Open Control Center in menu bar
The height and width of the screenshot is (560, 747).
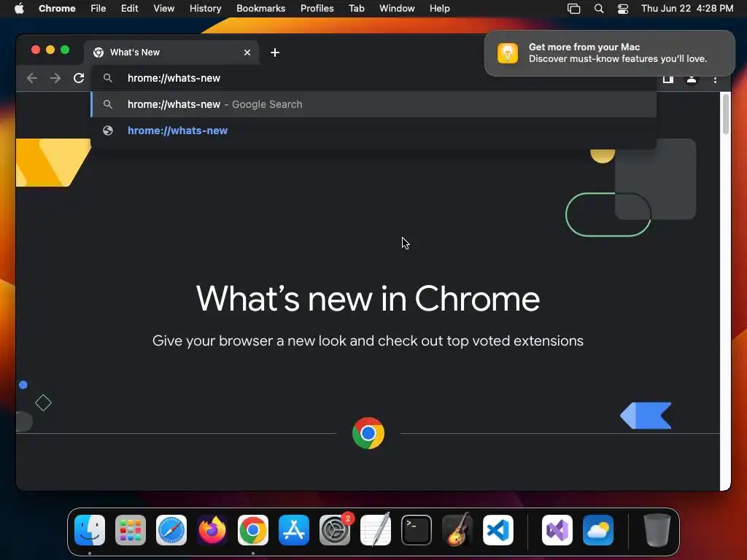[x=623, y=9]
